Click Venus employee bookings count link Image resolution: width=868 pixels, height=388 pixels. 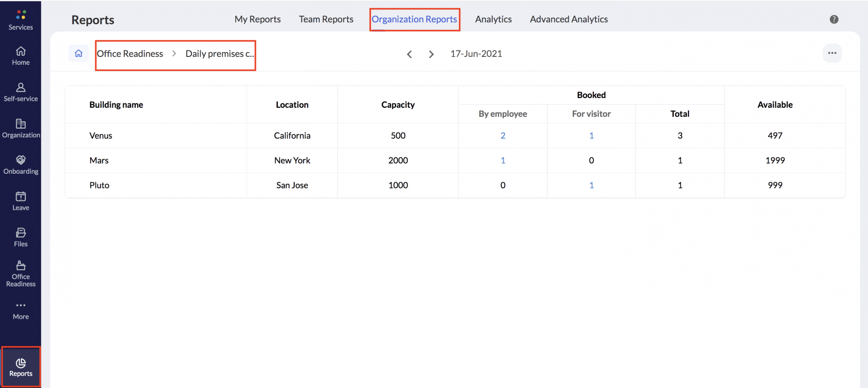point(503,136)
